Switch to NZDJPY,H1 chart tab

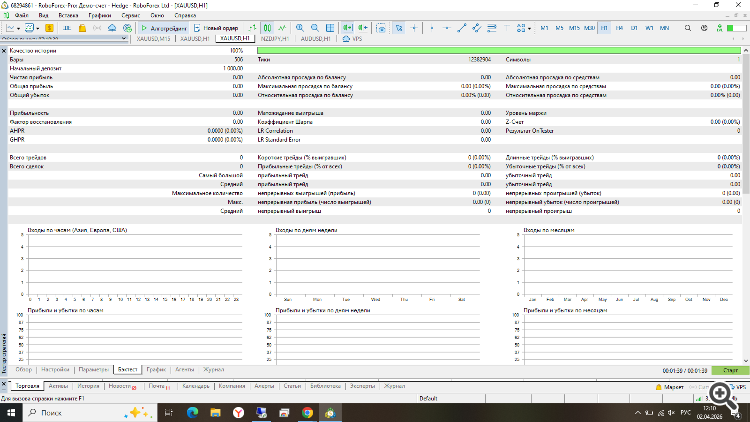coord(275,39)
